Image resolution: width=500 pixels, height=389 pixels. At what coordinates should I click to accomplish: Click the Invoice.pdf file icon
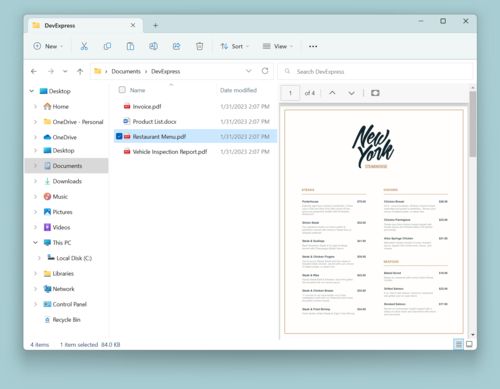(127, 106)
